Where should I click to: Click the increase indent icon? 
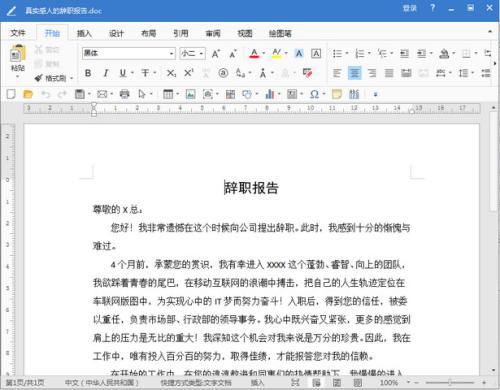point(422,53)
